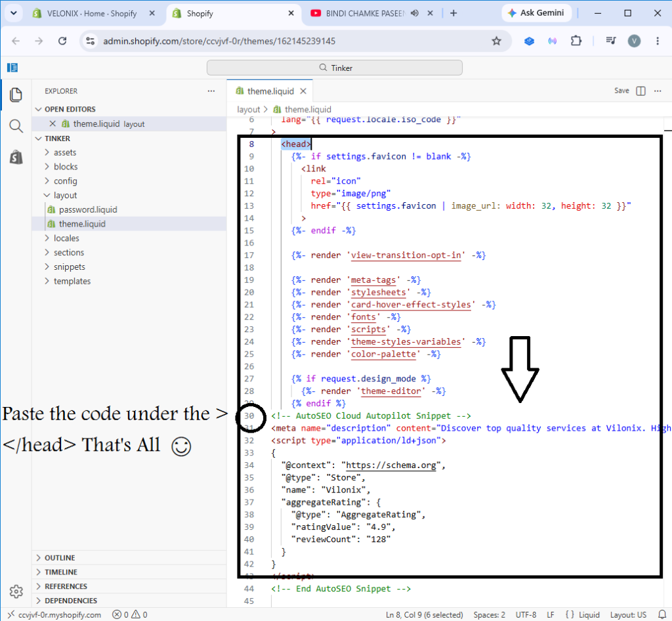Switch to VELONIX Home Shopify browser tab
This screenshot has height=621, width=672.
click(92, 13)
